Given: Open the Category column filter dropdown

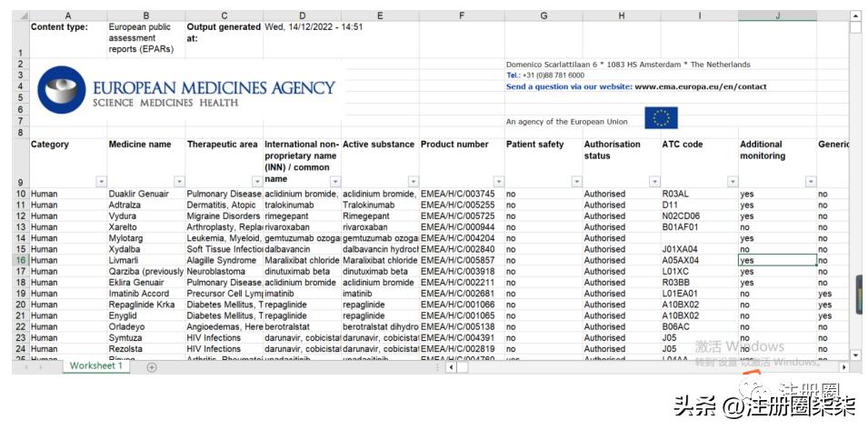Looking at the screenshot, I should (101, 182).
